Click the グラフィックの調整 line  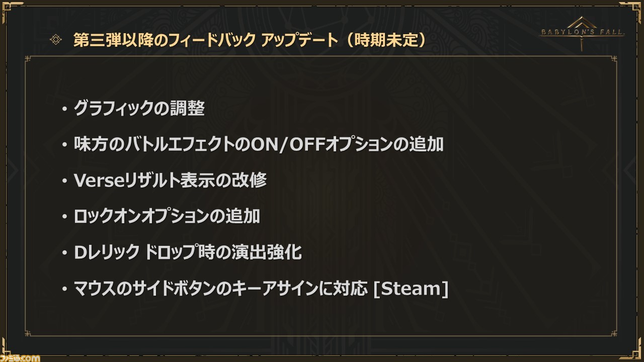(x=139, y=109)
